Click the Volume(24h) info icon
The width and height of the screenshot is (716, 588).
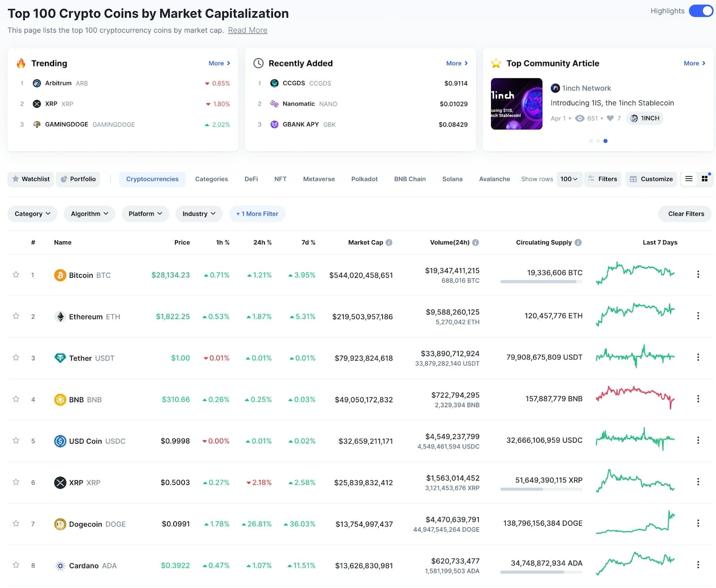click(x=475, y=243)
